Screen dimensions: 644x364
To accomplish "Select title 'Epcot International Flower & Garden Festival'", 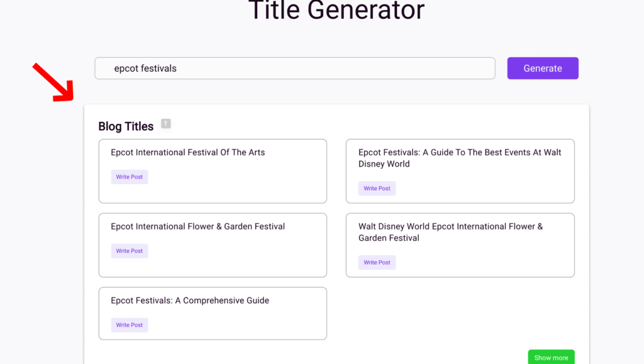I will pos(197,226).
